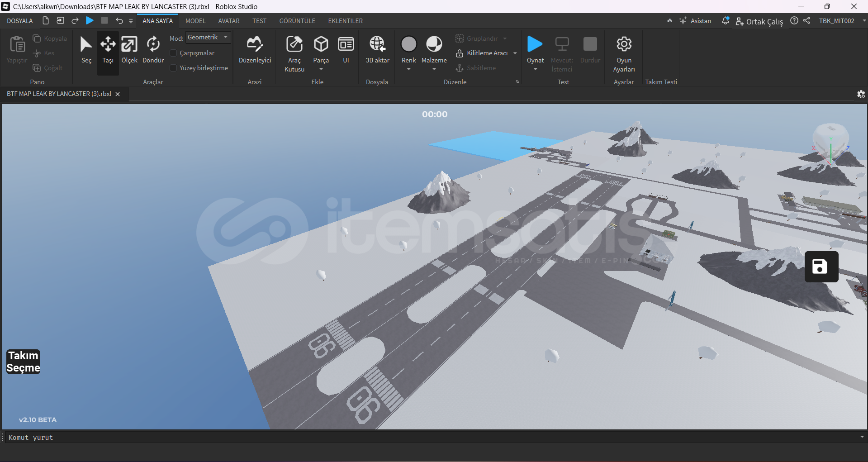Screen dimensions: 868x462
Task: Select the Seç (Select) tool
Action: (x=86, y=50)
